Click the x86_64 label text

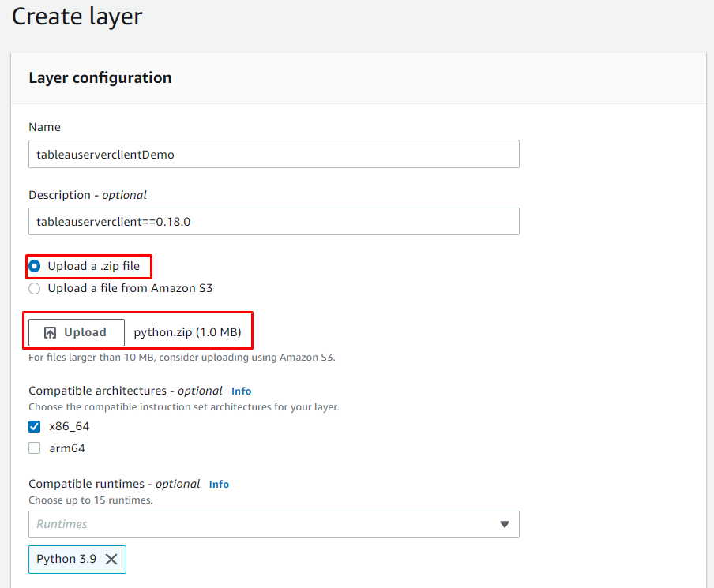[70, 426]
